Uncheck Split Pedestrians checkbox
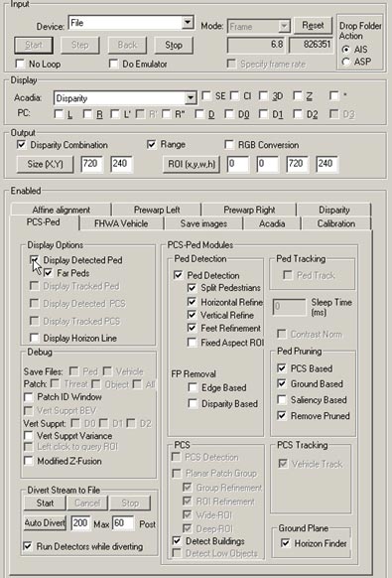Image resolution: width=392 pixels, height=578 pixels. [x=192, y=288]
